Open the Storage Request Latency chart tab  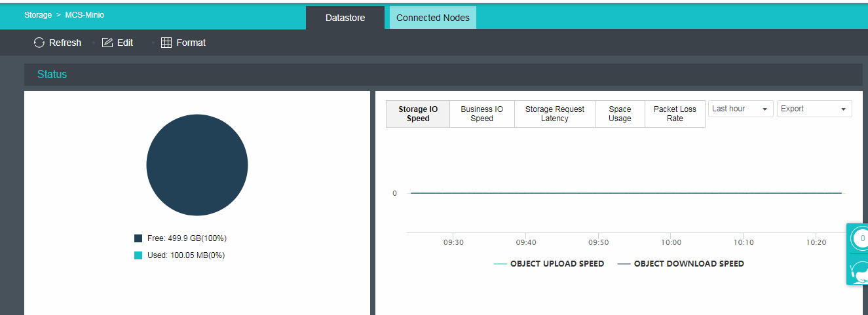pyautogui.click(x=554, y=114)
